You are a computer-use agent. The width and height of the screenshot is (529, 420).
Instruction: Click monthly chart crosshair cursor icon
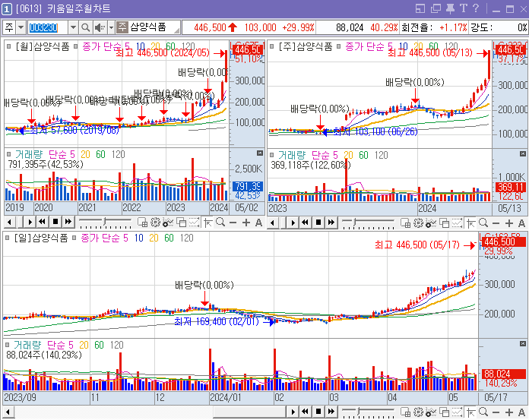208,223
